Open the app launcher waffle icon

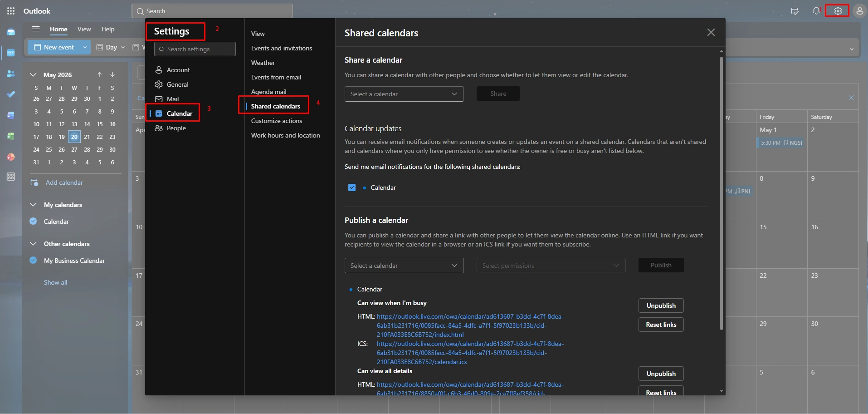[11, 11]
